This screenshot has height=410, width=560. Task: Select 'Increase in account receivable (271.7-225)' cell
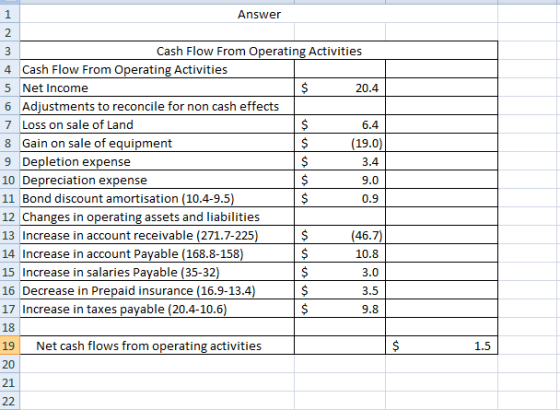[157, 235]
